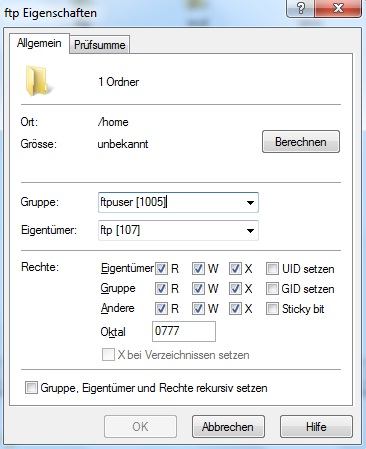The image size is (366, 449).
Task: Switch to the Prüfsumme tab
Action: click(100, 45)
